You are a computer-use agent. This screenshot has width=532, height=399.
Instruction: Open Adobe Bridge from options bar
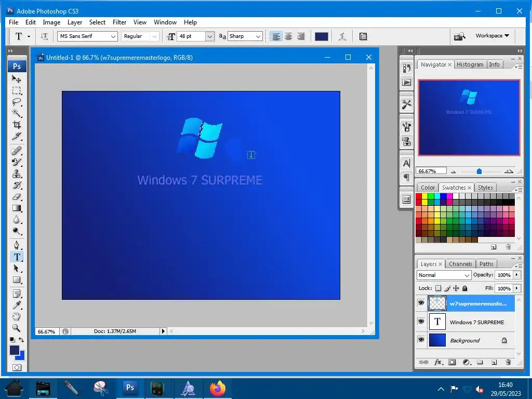click(x=460, y=36)
